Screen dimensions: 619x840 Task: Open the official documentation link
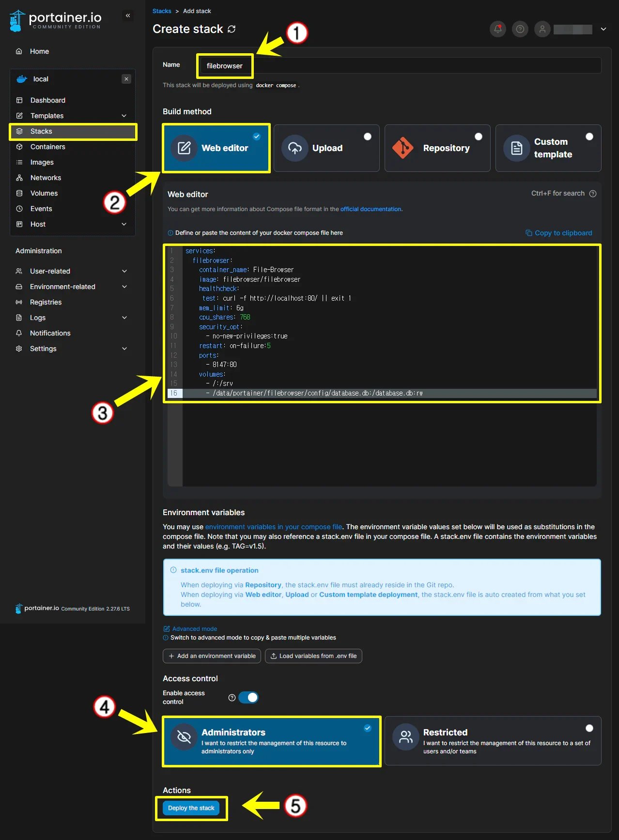(371, 209)
